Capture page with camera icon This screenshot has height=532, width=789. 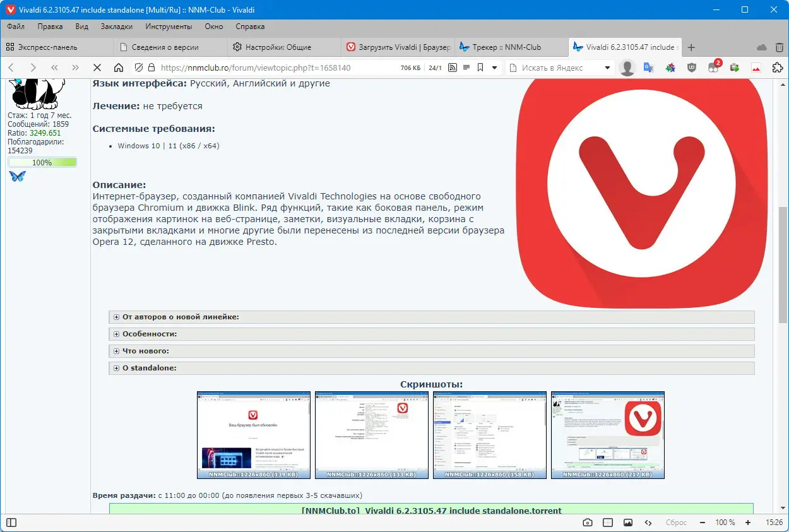588,523
